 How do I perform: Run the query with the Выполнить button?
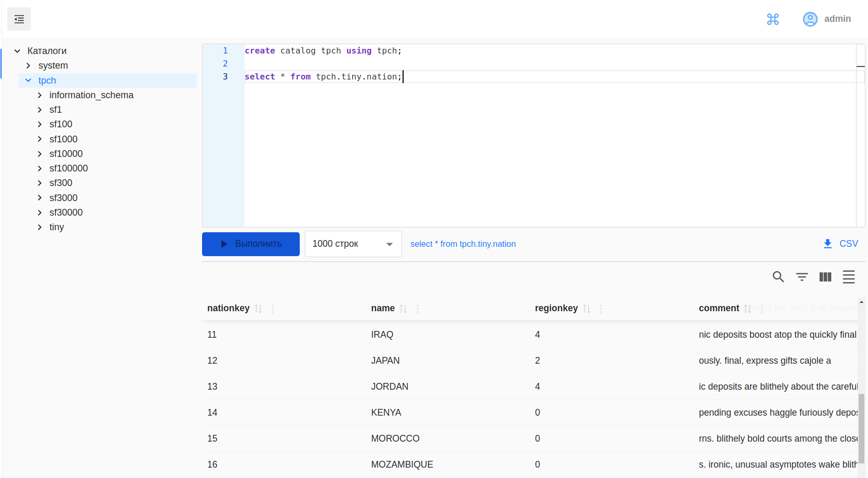[x=250, y=244]
